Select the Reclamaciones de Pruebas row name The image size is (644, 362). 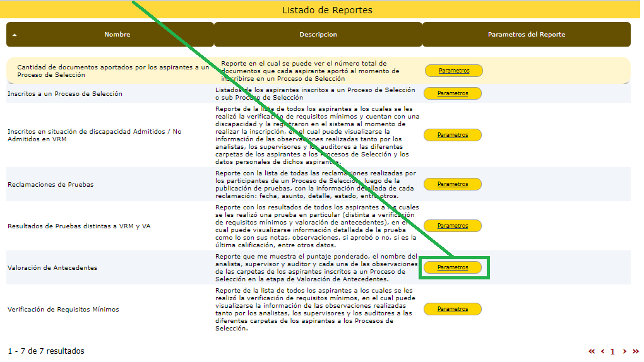tap(51, 185)
